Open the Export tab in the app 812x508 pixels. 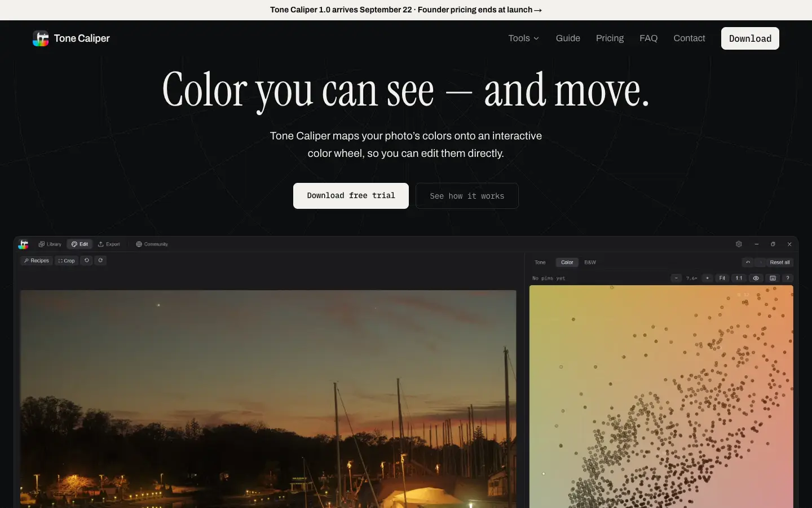click(x=109, y=244)
